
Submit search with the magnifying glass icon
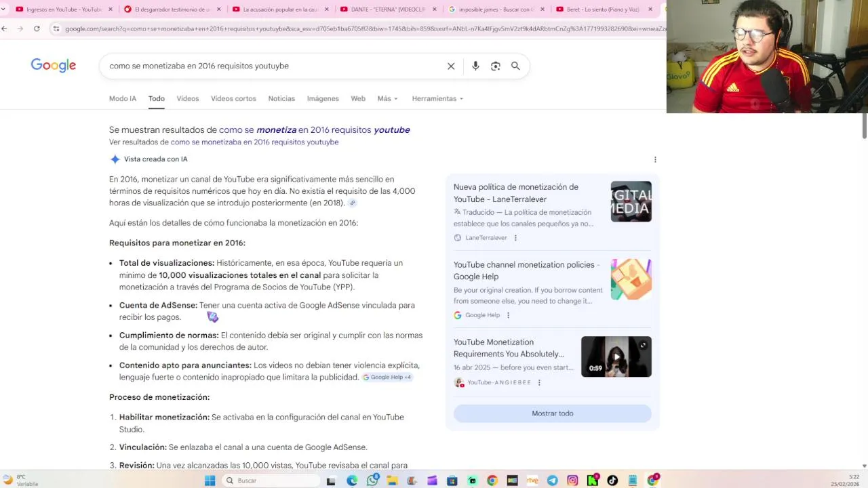[x=515, y=66]
